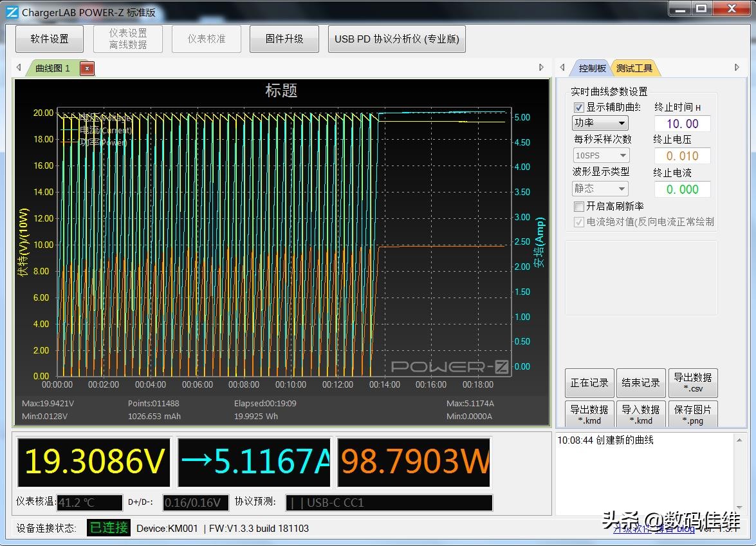Viewport: 756px width, 546px height.
Task: Click the 仪表校准 calibration toolbar button
Action: click(x=206, y=39)
